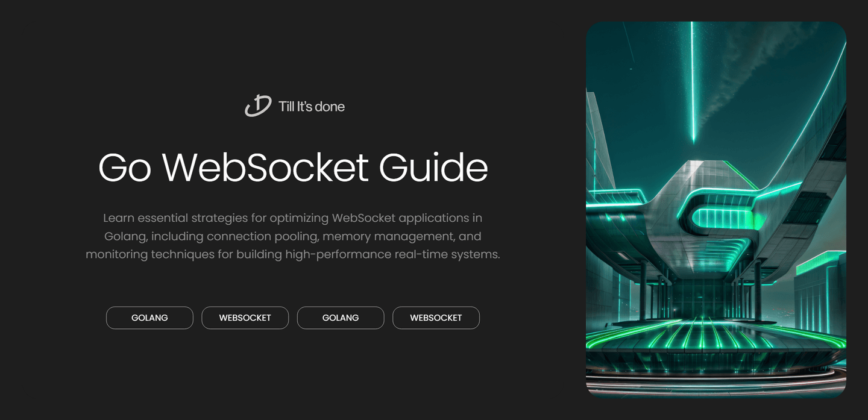Image resolution: width=868 pixels, height=420 pixels.
Task: Click the "Till It's done" brand name text
Action: [x=311, y=107]
